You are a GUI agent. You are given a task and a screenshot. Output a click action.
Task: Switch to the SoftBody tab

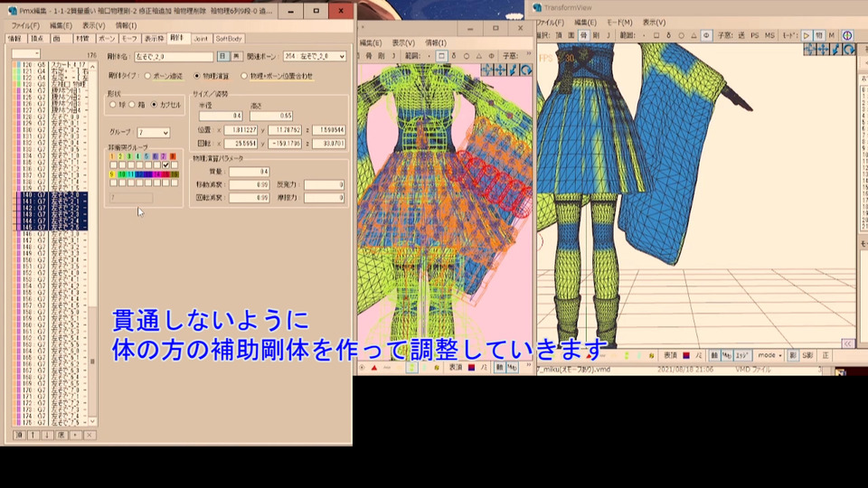point(229,39)
